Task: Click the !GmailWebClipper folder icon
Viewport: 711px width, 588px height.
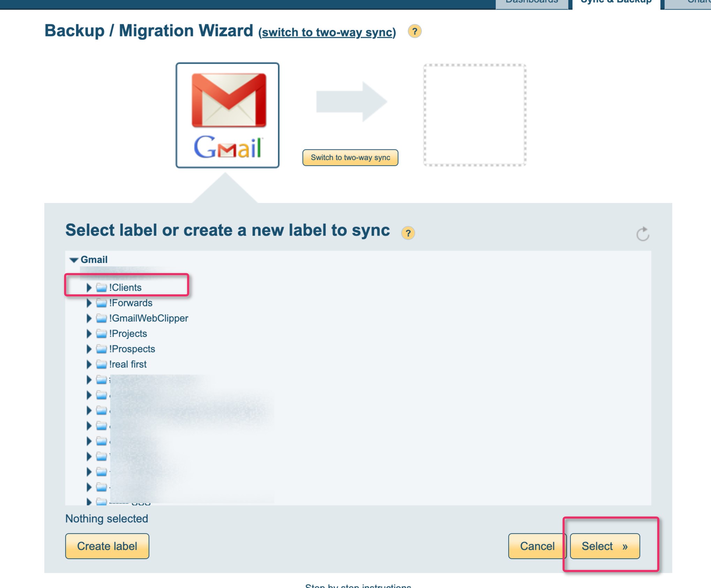Action: (x=101, y=318)
